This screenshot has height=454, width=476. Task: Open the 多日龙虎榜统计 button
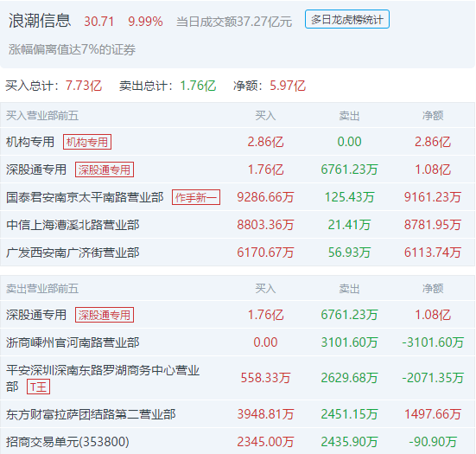pos(347,19)
